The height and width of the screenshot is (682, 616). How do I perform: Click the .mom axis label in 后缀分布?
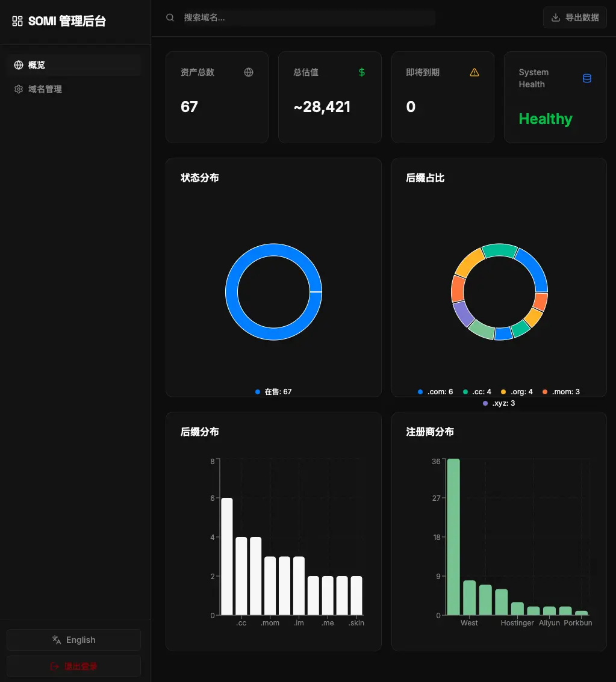[270, 623]
